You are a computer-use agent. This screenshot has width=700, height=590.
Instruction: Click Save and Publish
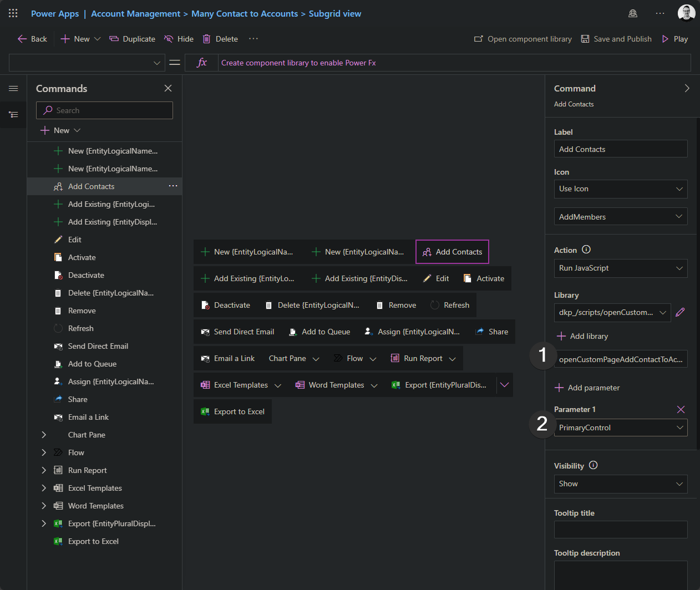pos(616,39)
